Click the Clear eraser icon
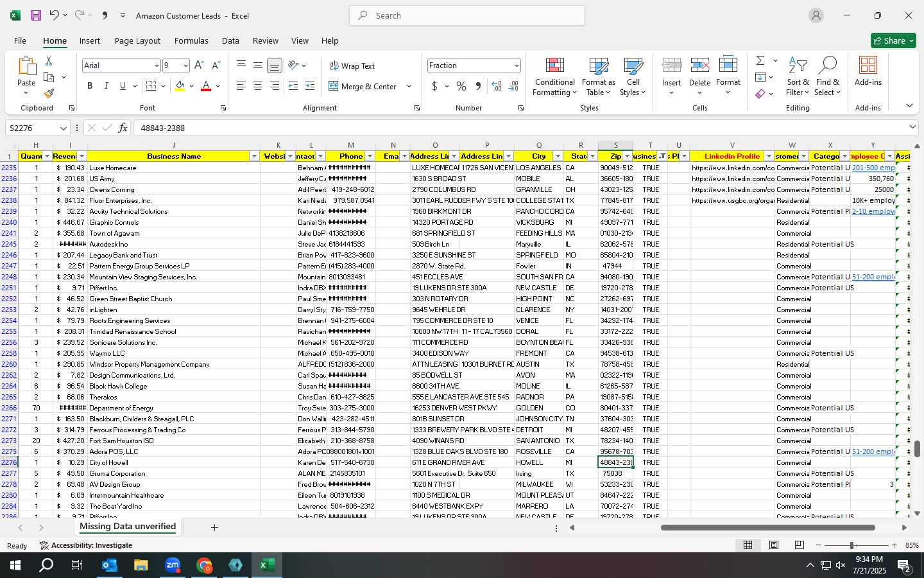Screen dimensions: 924x578 pyautogui.click(x=760, y=94)
